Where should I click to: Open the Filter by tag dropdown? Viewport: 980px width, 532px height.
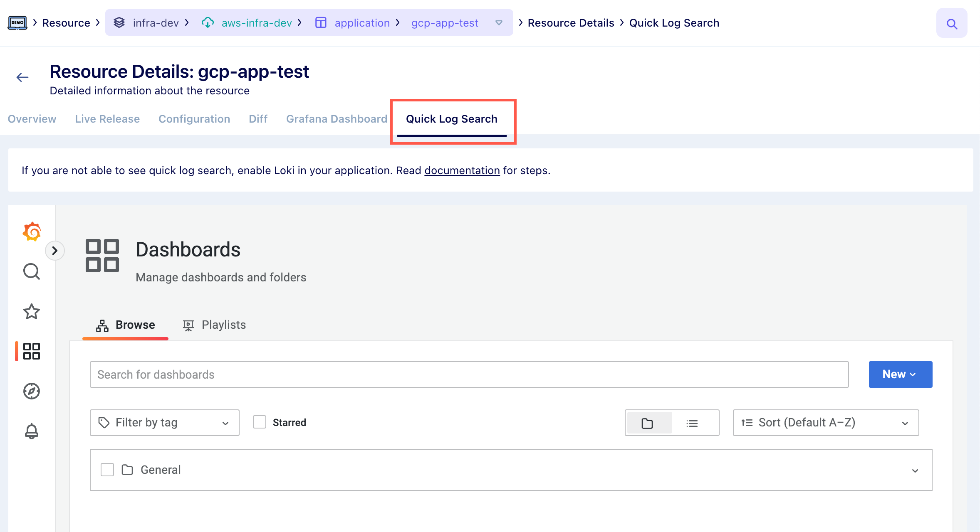164,423
